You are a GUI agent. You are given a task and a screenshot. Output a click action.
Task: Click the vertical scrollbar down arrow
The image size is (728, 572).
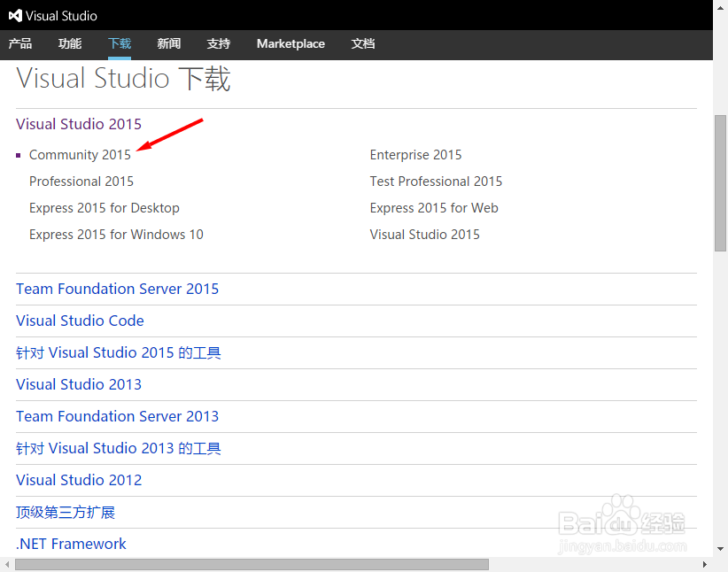(719, 549)
